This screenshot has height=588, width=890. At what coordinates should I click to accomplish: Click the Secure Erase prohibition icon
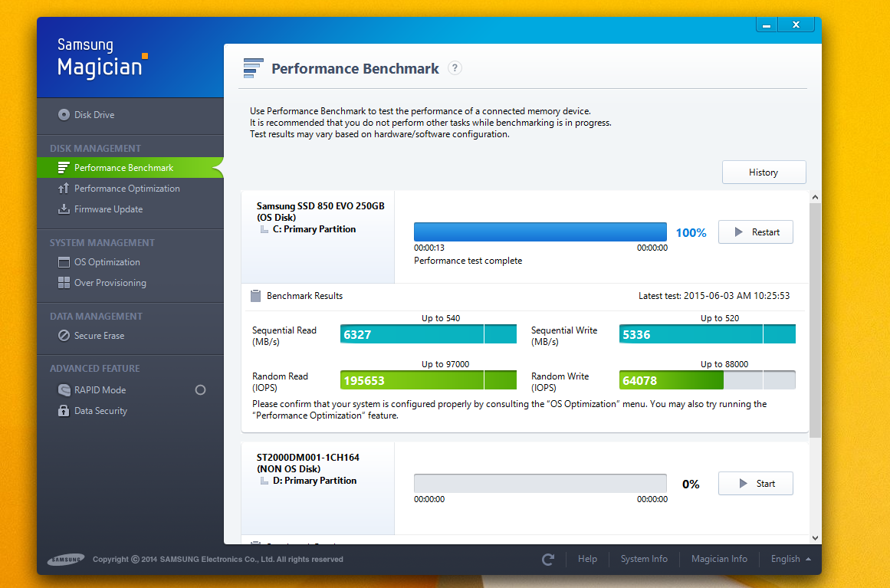click(x=64, y=336)
